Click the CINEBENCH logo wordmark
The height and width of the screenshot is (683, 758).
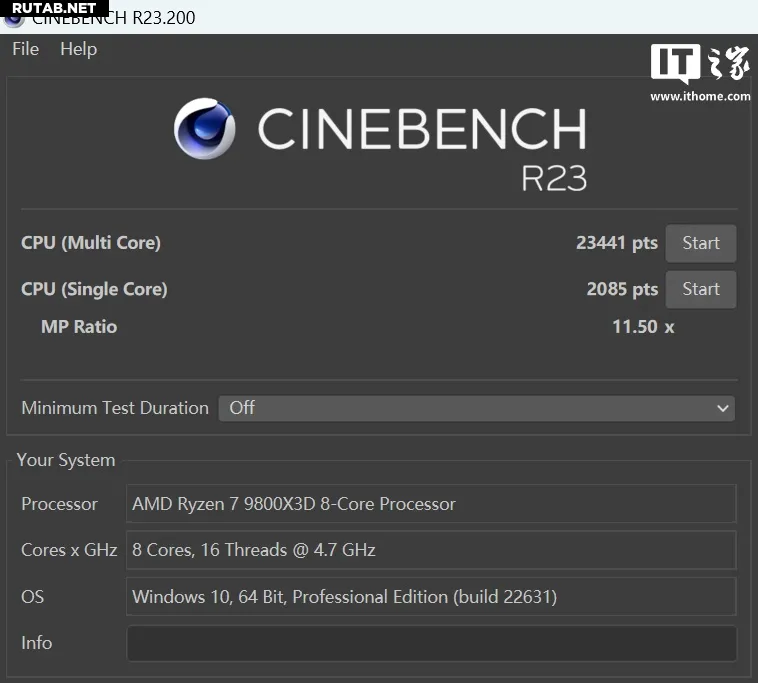(x=422, y=129)
